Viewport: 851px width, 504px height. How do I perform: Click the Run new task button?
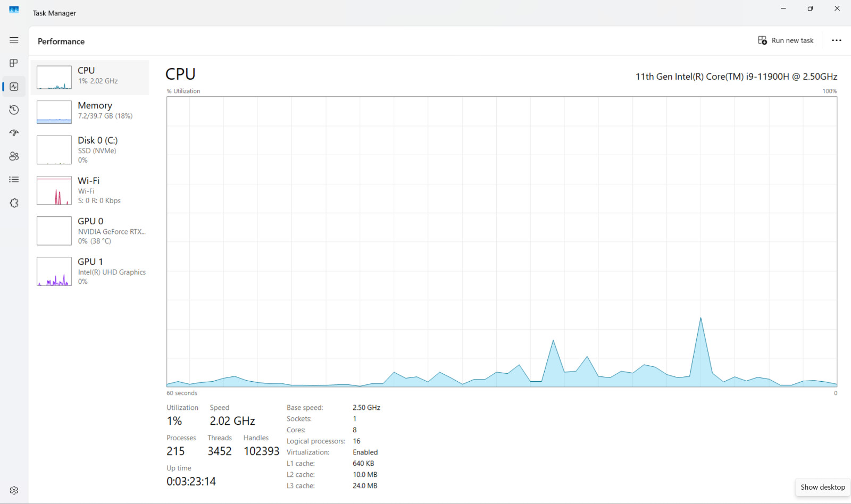[x=786, y=40]
